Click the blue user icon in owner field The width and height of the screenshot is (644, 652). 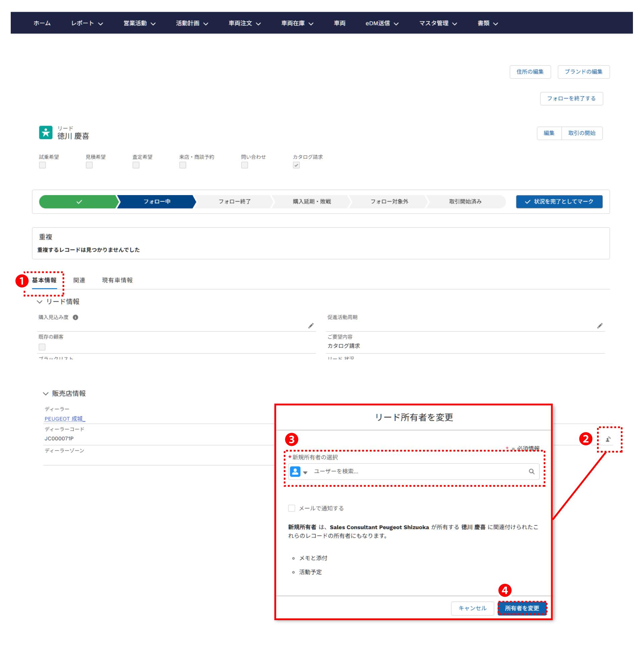tap(295, 471)
